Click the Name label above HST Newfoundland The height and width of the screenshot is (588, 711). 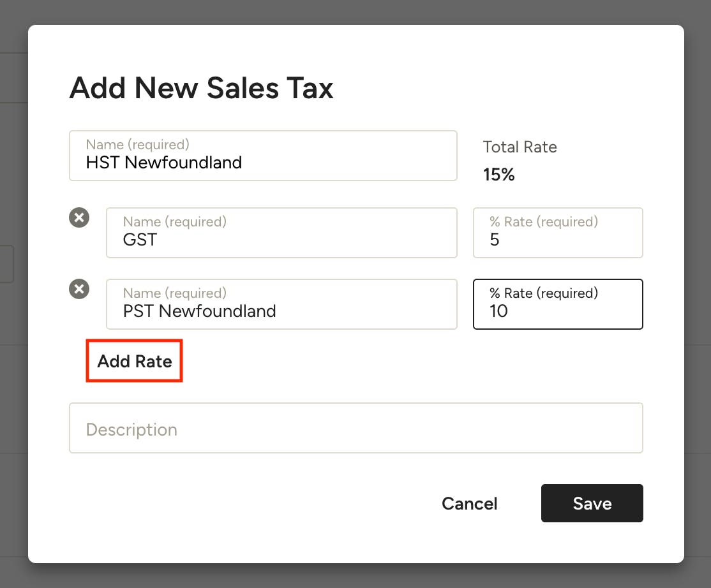pos(137,145)
